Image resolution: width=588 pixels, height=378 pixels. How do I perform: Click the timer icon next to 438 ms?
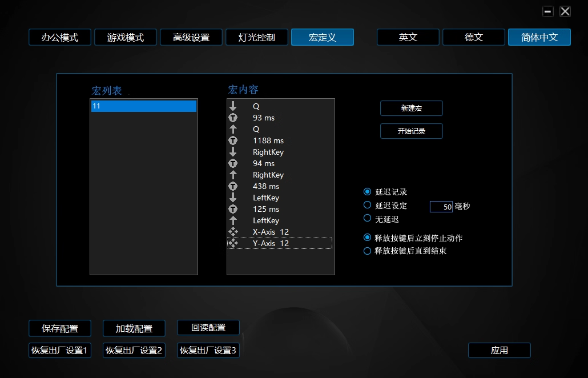(x=233, y=186)
